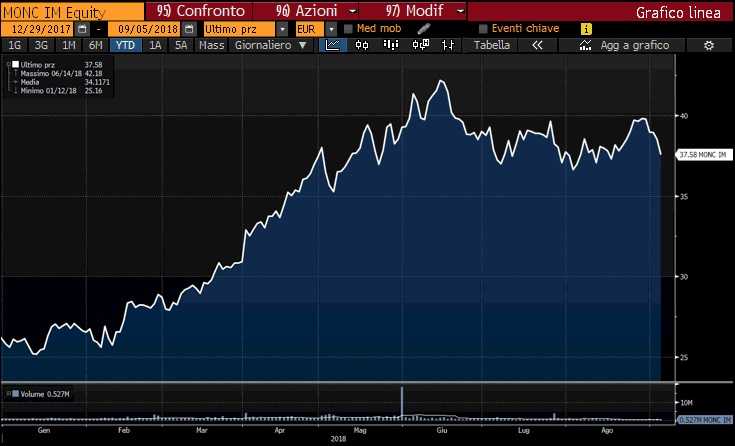Click the EUR currency field

click(x=309, y=29)
